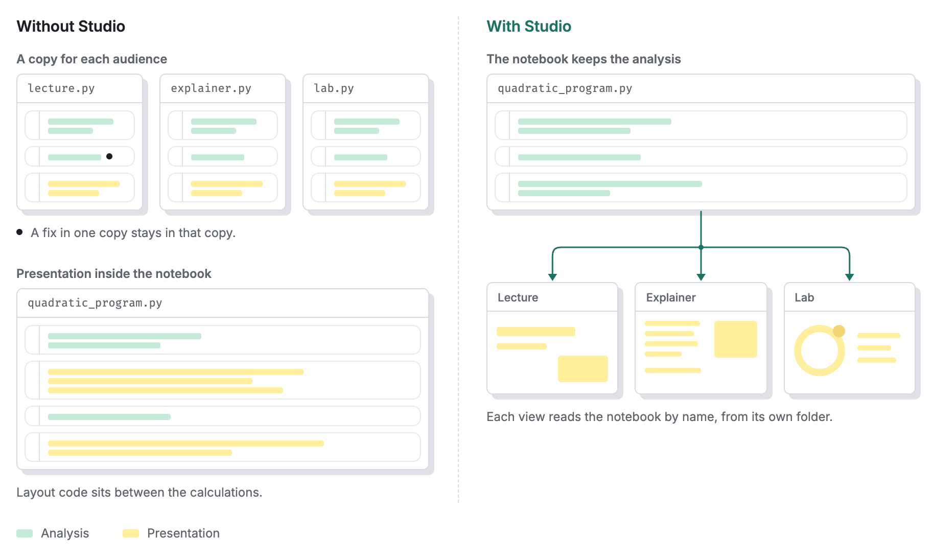
Task: Click "A copy for each audience" subheading
Action: click(x=92, y=59)
